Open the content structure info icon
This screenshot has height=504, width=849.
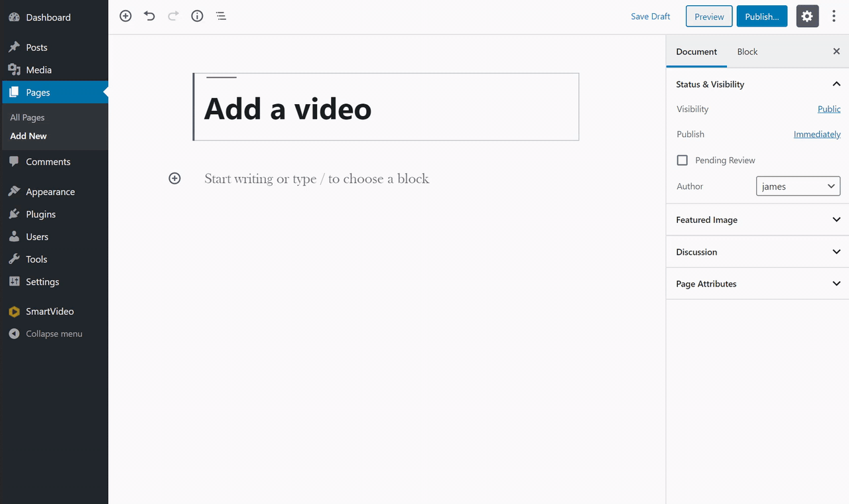pos(197,16)
